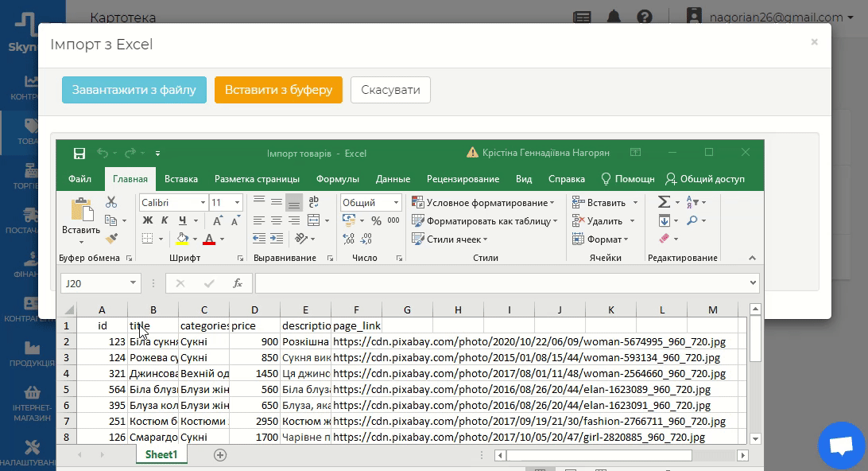Click the Скасувати button
This screenshot has width=868, height=471.
pos(390,90)
